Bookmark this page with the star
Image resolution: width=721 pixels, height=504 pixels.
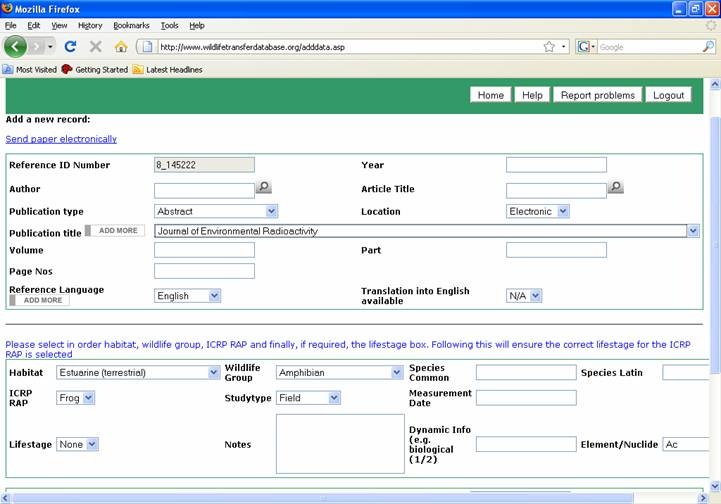point(549,46)
